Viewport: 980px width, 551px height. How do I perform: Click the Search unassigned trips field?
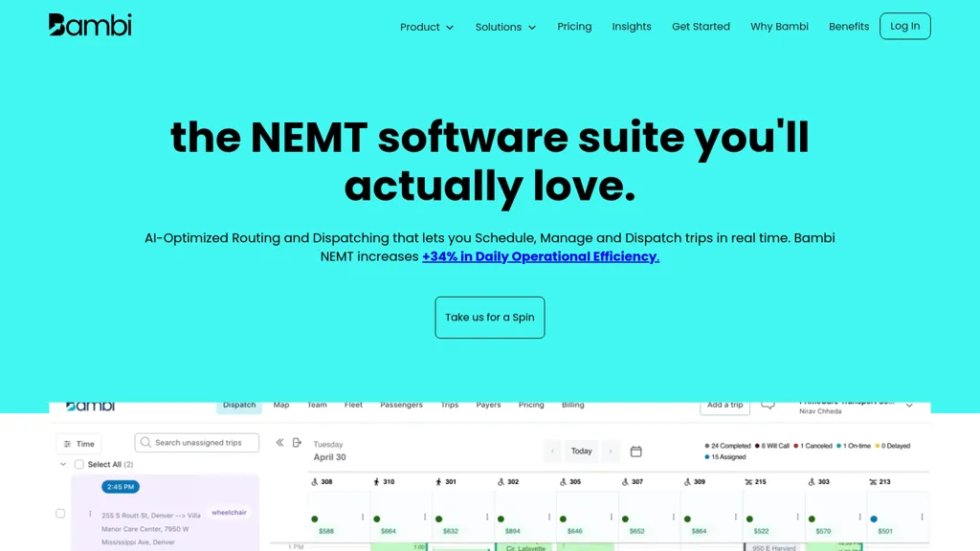197,443
